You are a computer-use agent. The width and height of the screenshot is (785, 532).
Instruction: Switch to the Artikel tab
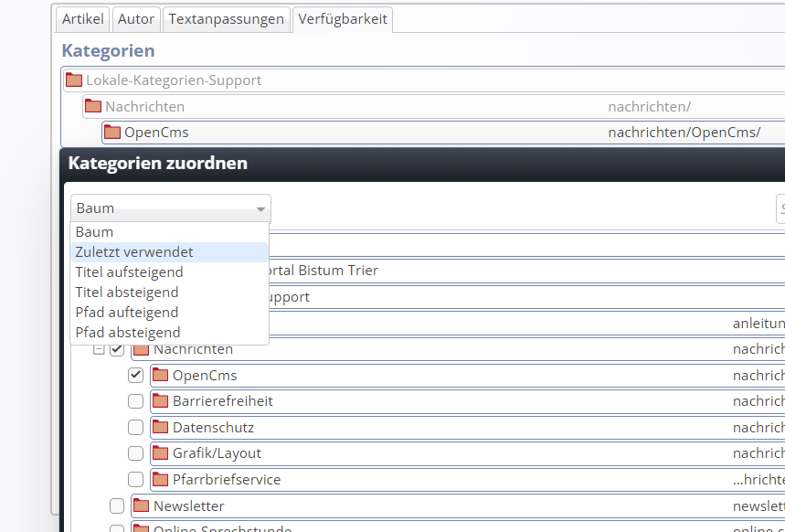coord(82,19)
